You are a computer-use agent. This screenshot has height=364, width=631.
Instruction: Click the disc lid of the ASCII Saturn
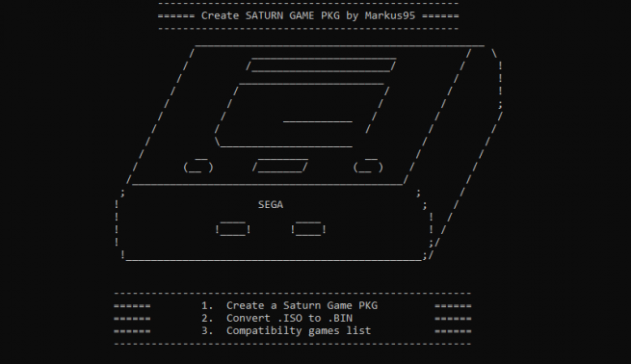click(302, 116)
